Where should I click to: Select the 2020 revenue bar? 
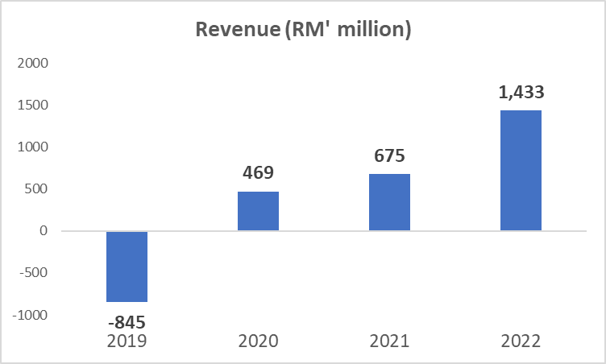point(258,211)
